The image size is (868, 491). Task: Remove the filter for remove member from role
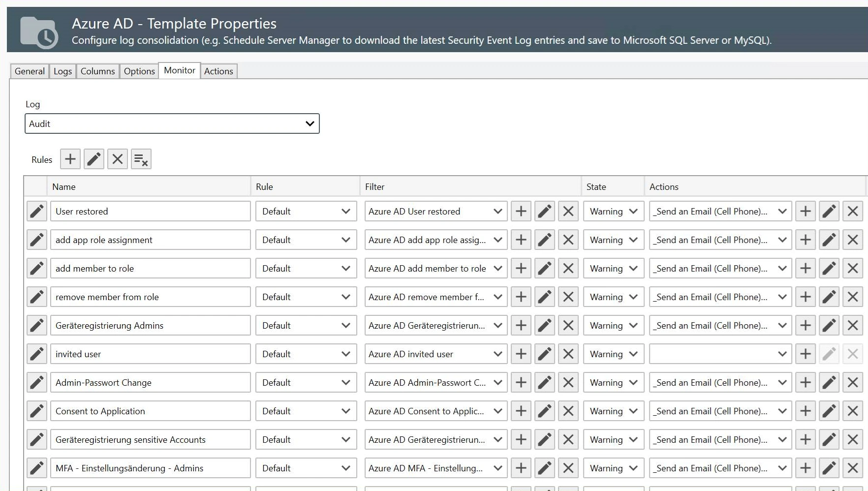tap(568, 297)
